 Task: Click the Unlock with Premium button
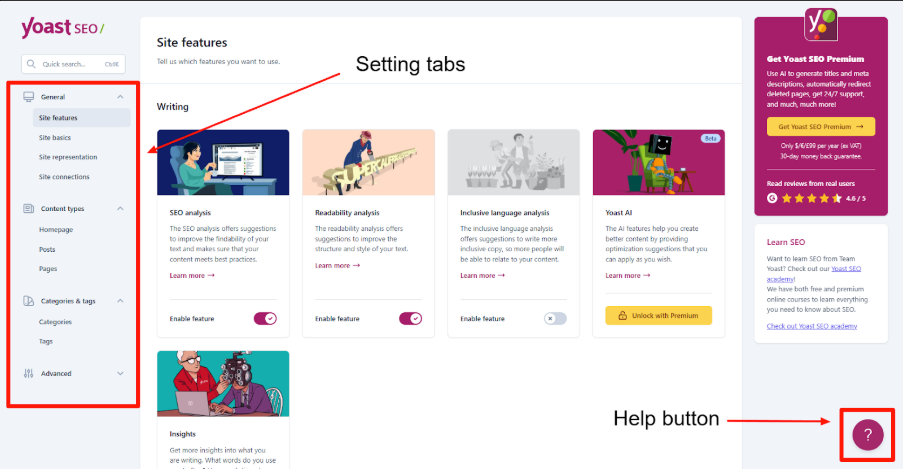point(658,316)
